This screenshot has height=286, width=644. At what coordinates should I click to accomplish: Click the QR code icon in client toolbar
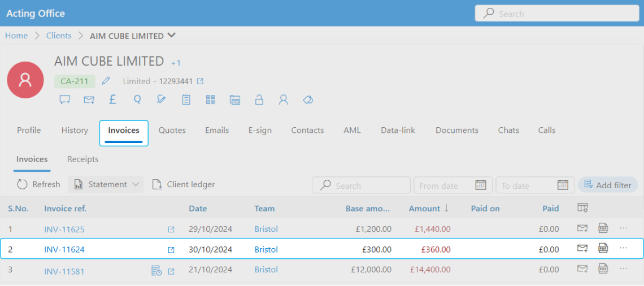click(211, 100)
